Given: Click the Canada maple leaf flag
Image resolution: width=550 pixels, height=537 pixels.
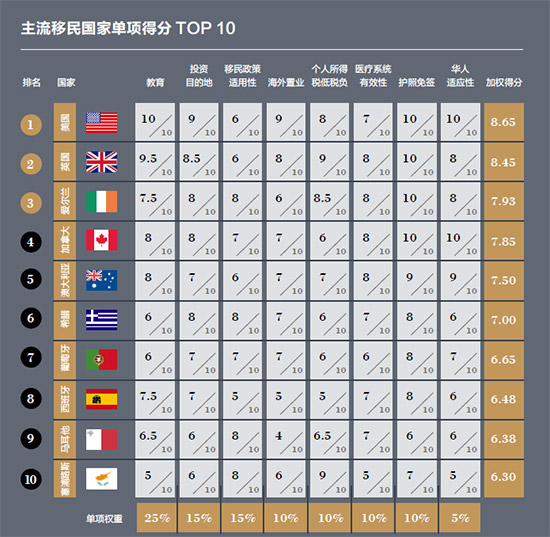Looking at the screenshot, I should (x=102, y=240).
